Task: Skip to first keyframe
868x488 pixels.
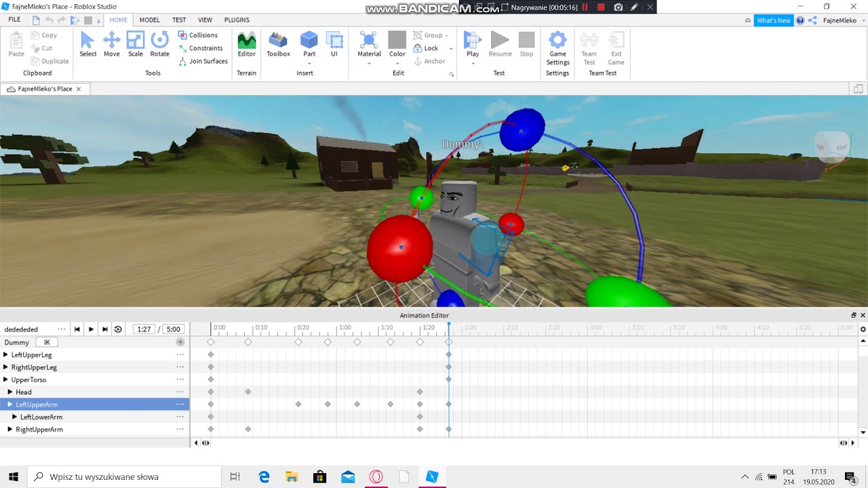Action: coord(77,329)
